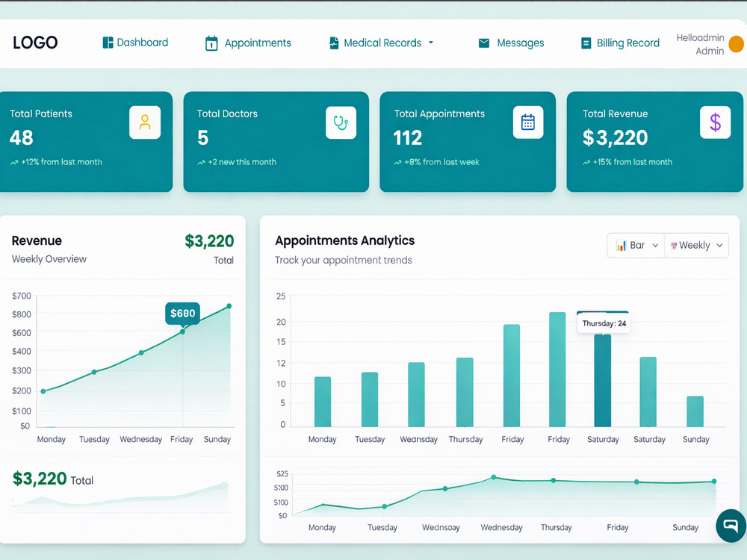The width and height of the screenshot is (747, 560).
Task: Click the LOGO in the header
Action: point(35,43)
